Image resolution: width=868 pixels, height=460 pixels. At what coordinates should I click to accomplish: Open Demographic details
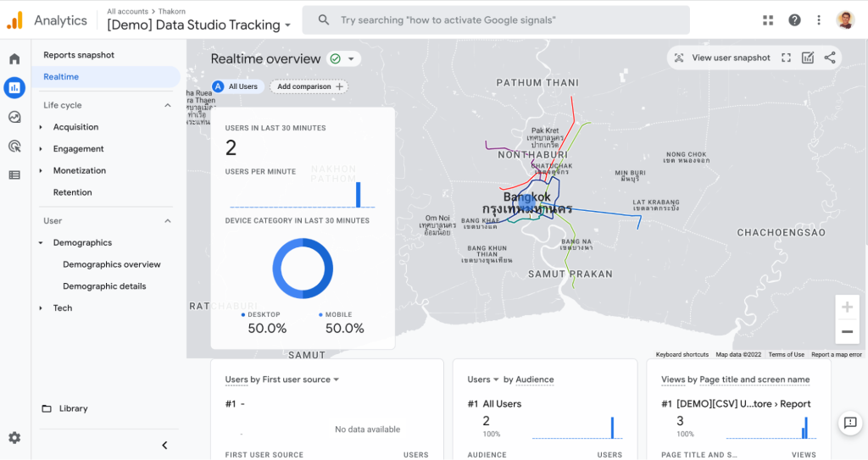click(104, 286)
